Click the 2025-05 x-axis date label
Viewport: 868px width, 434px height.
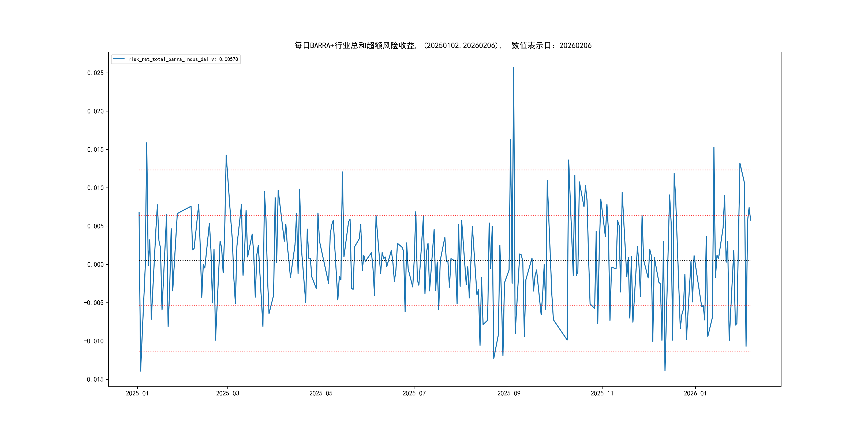click(321, 393)
